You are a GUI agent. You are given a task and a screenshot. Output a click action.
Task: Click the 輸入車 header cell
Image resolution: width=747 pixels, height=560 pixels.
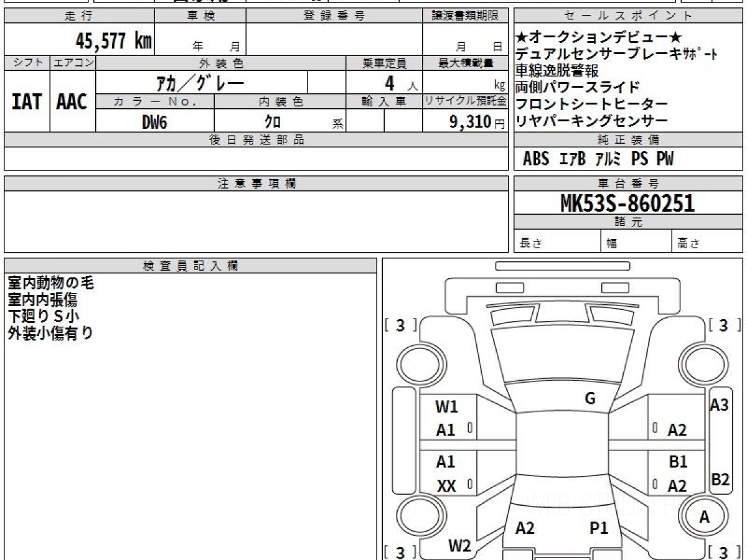(384, 102)
